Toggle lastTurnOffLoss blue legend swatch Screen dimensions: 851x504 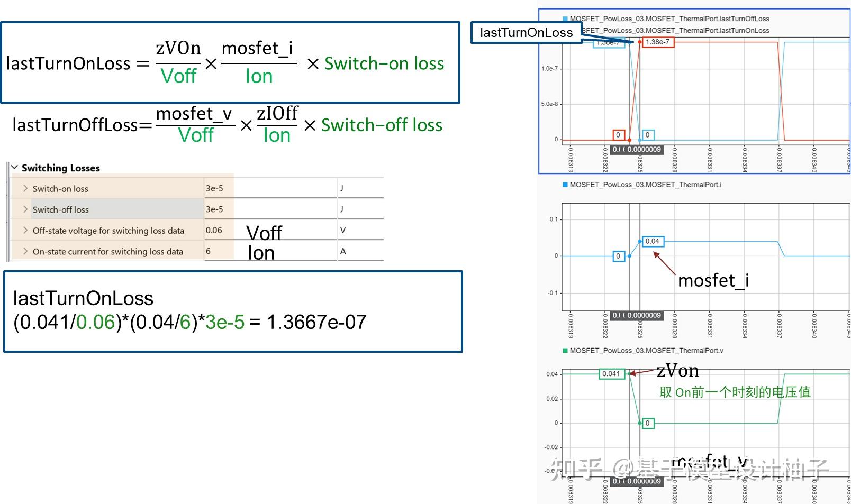565,19
